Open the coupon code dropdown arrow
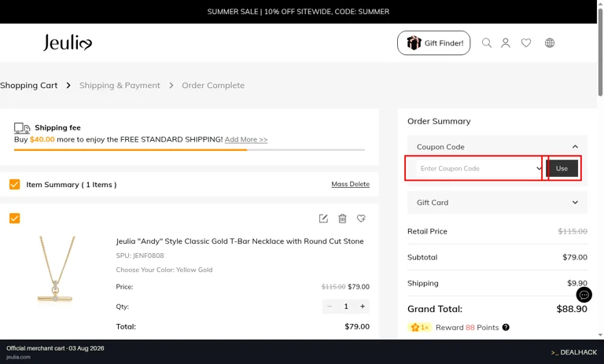604x364 pixels. (539, 168)
